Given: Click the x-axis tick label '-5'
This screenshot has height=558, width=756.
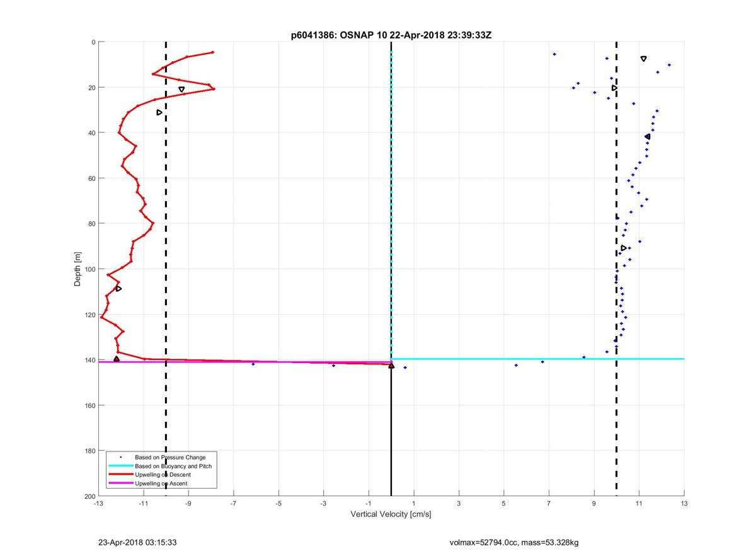Looking at the screenshot, I should (278, 504).
